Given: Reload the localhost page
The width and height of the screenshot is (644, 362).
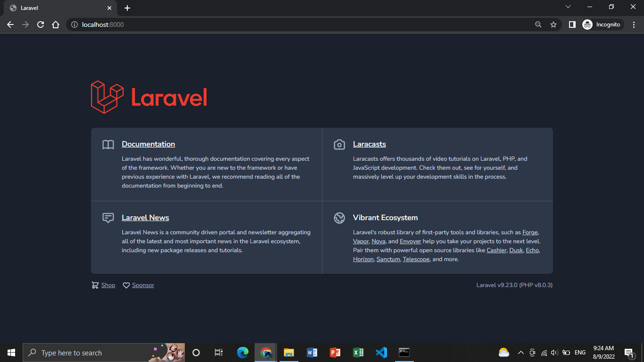Looking at the screenshot, I should click(x=41, y=25).
